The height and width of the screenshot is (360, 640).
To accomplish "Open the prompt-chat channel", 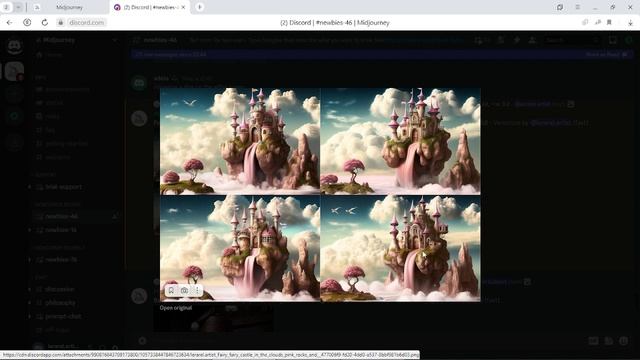I will click(x=63, y=316).
